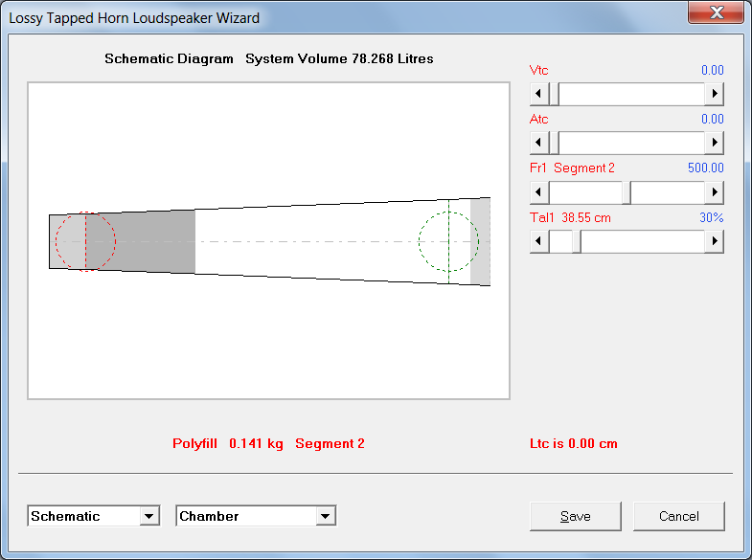
Task: Click the Vtc slider right arrow
Action: [714, 94]
